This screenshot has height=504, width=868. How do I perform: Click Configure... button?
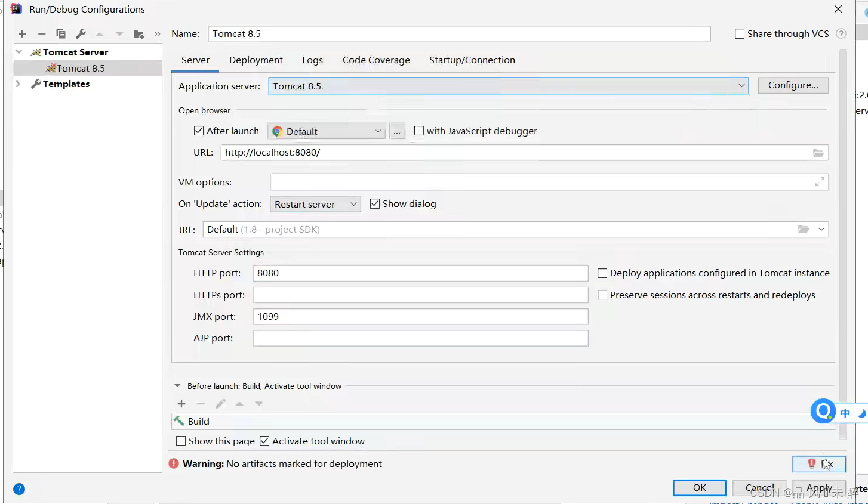click(x=793, y=85)
